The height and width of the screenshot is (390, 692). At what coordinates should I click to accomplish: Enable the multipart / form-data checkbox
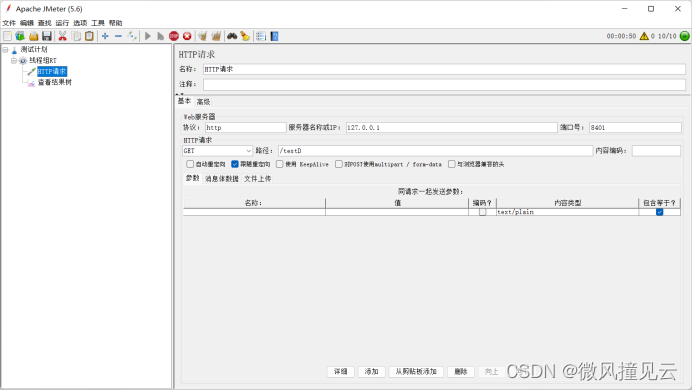coord(338,164)
